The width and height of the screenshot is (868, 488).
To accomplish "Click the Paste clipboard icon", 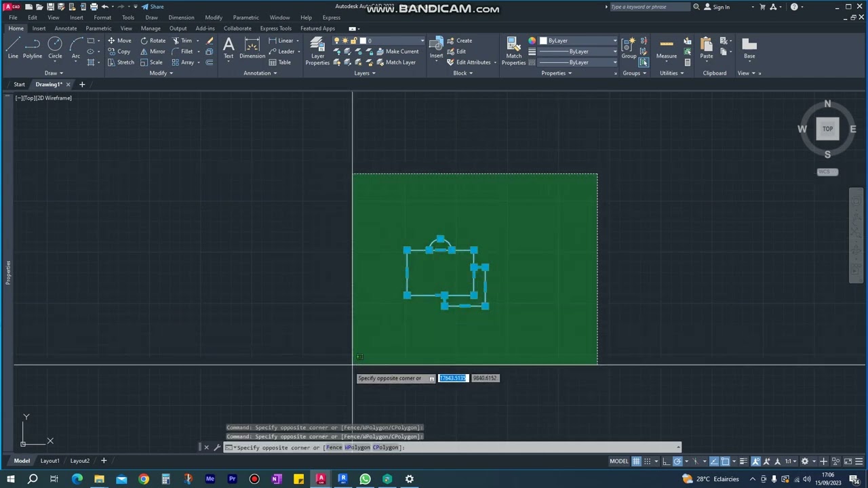I will [x=707, y=49].
